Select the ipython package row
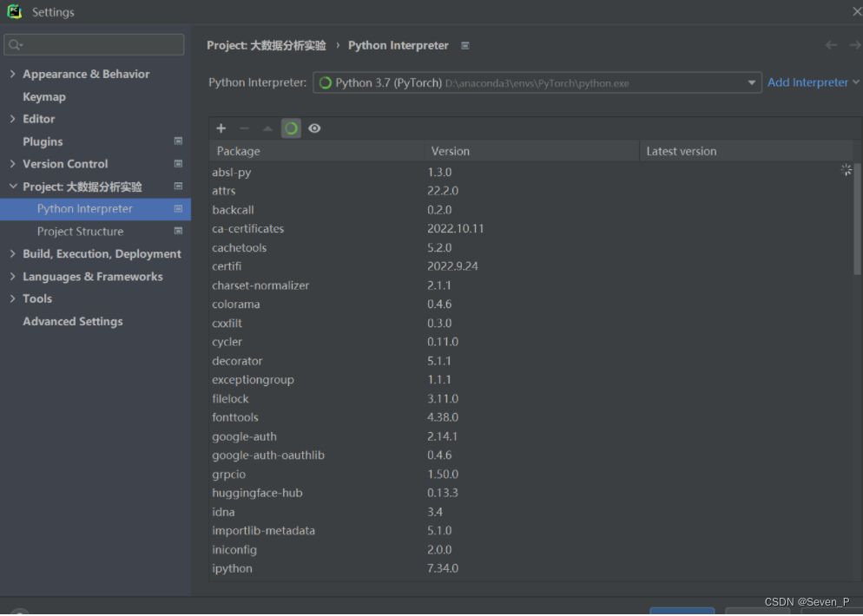The image size is (863, 616). click(531, 568)
